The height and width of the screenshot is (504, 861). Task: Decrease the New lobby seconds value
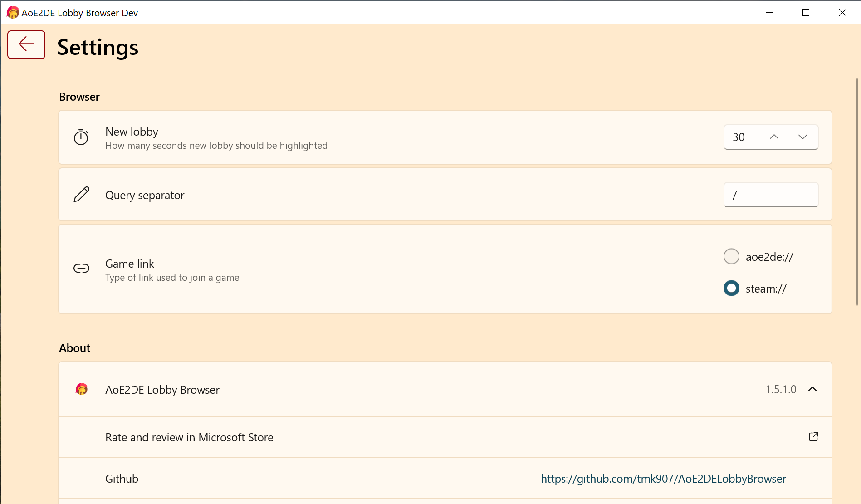[802, 137]
